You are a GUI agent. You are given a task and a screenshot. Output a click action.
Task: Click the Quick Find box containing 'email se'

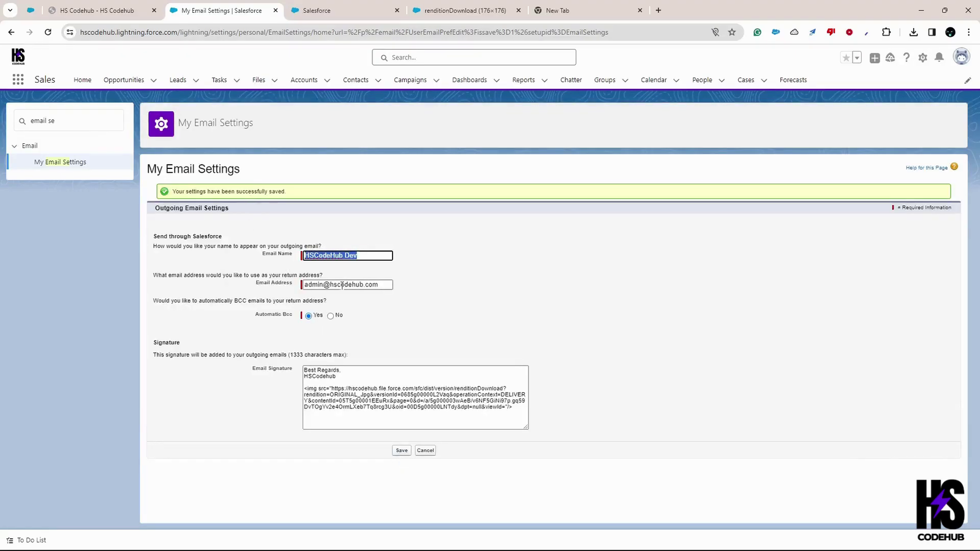(x=69, y=121)
